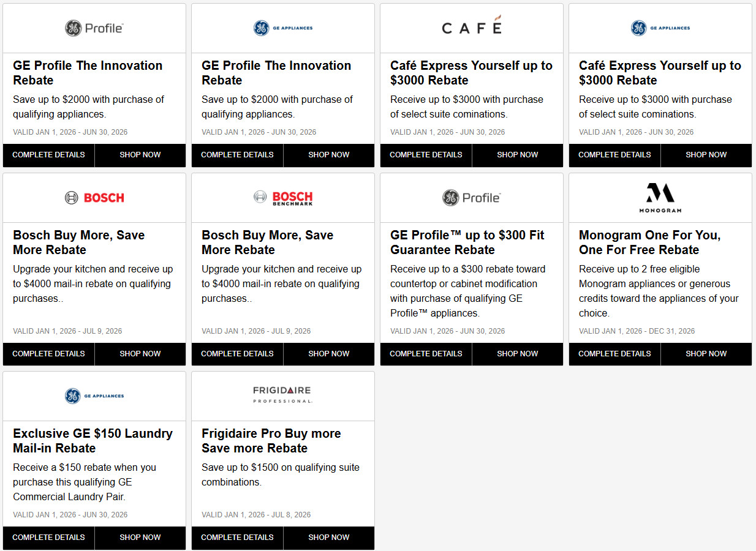756x551 pixels.
Task: Click the GE Appliances logo above the GE Profile Innovation Rebate
Action: 283,28
